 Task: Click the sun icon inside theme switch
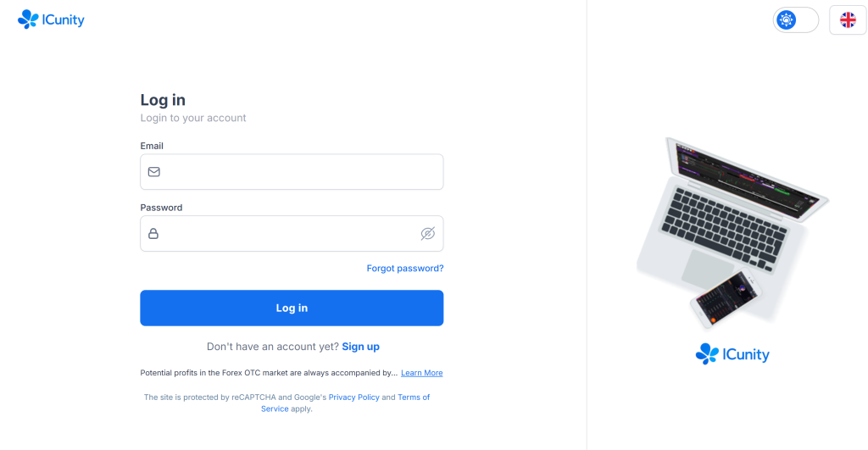pos(787,20)
